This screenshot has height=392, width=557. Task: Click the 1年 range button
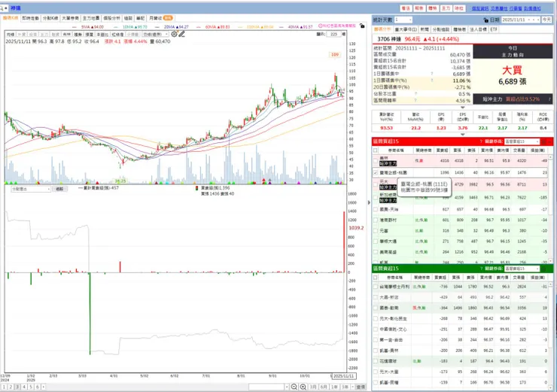coord(334,387)
